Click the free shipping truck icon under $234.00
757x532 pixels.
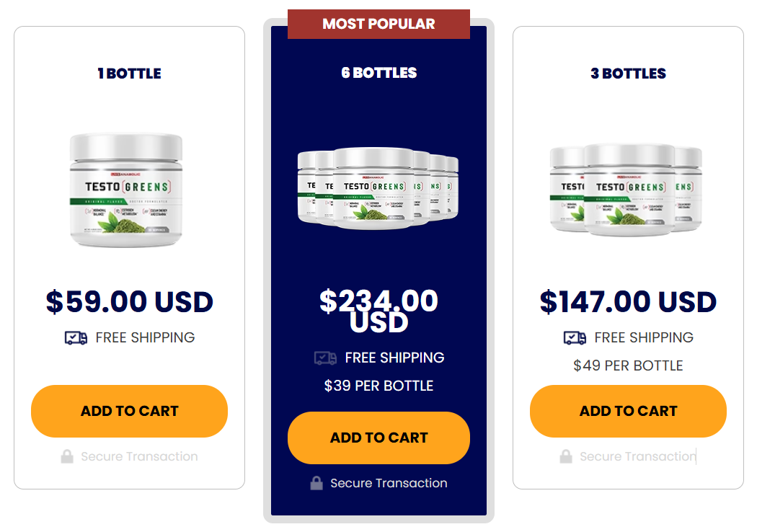(x=324, y=358)
